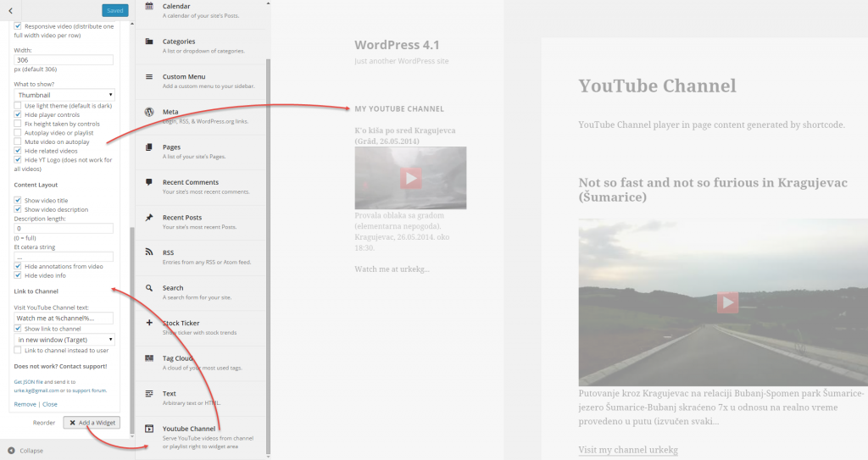The height and width of the screenshot is (460, 868).
Task: Enable Mute video on autoplay checkbox
Action: click(x=18, y=141)
